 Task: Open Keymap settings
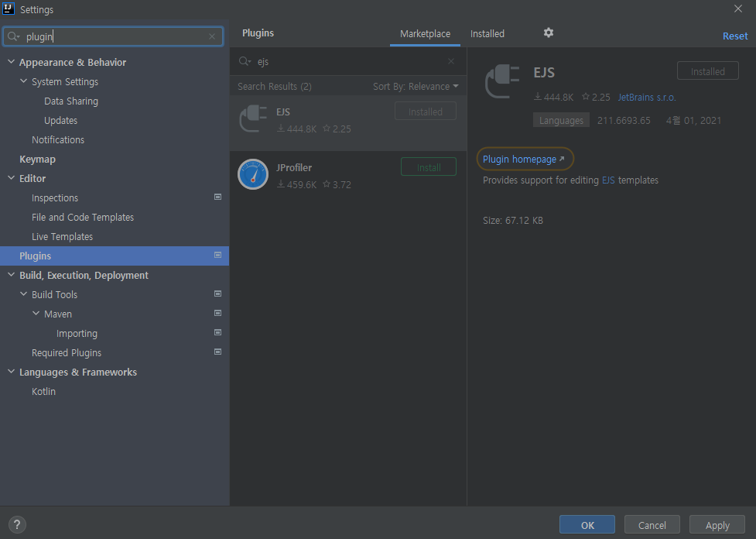click(37, 159)
